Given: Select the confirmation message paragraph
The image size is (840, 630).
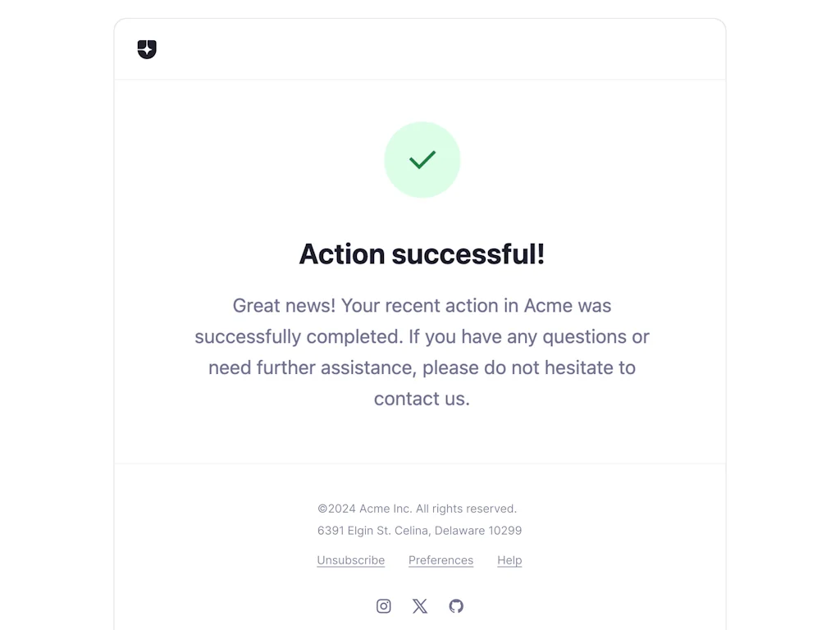Looking at the screenshot, I should click(x=422, y=352).
